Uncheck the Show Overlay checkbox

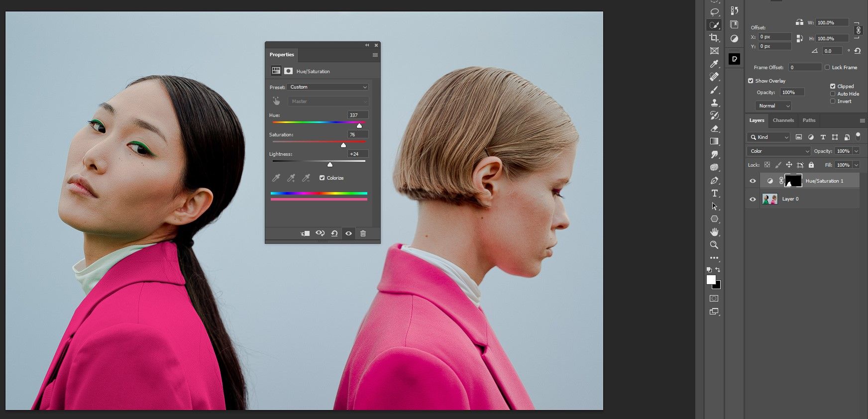tap(751, 81)
